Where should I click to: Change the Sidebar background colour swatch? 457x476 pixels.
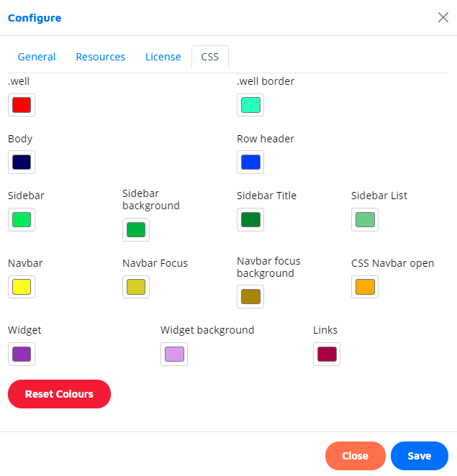136,229
